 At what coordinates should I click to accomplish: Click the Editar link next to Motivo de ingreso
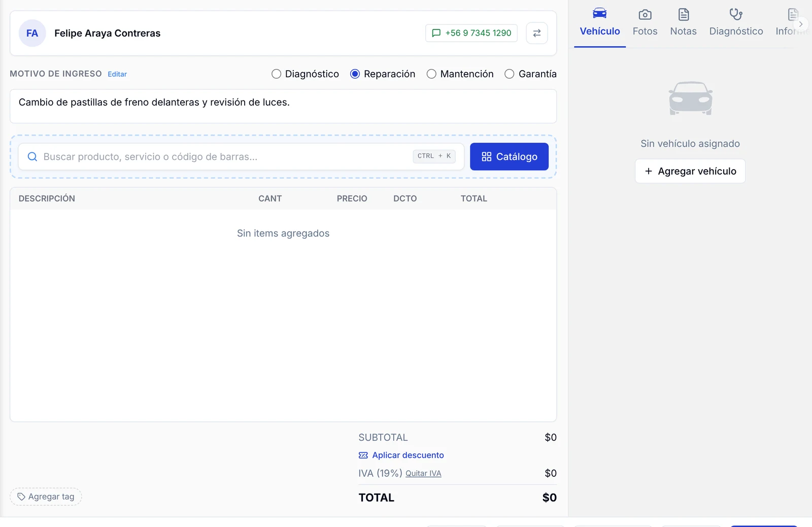coord(117,74)
